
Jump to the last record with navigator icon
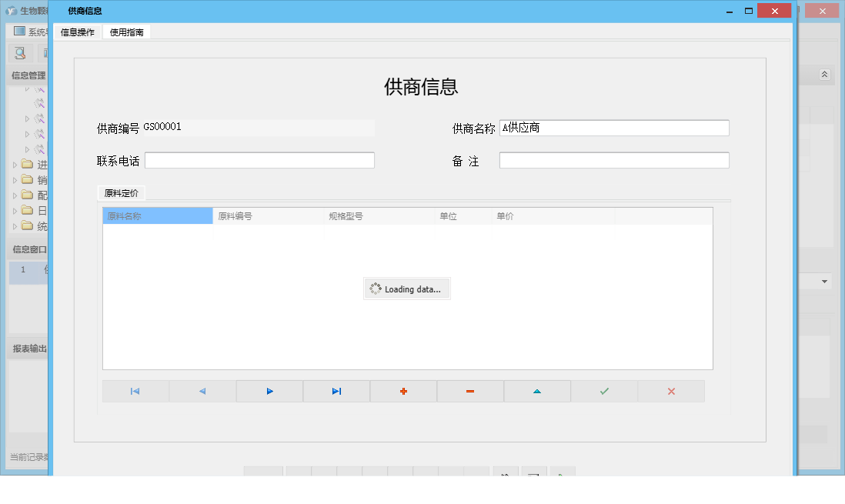point(336,391)
